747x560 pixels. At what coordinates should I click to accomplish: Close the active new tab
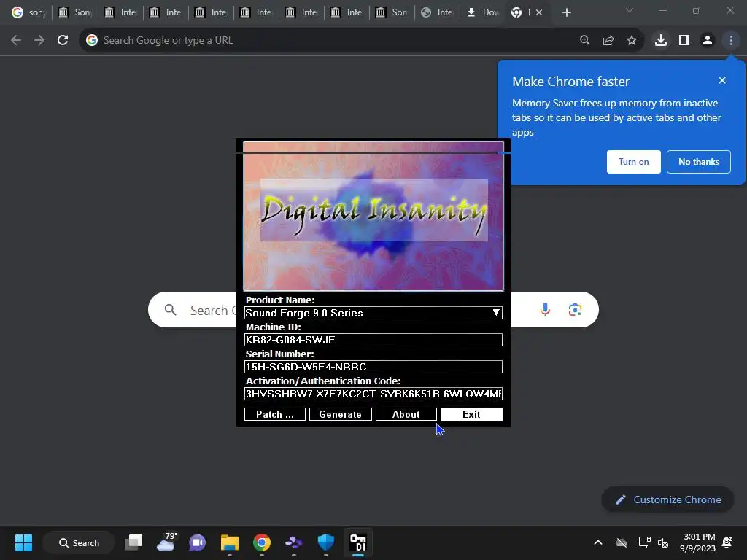point(539,12)
